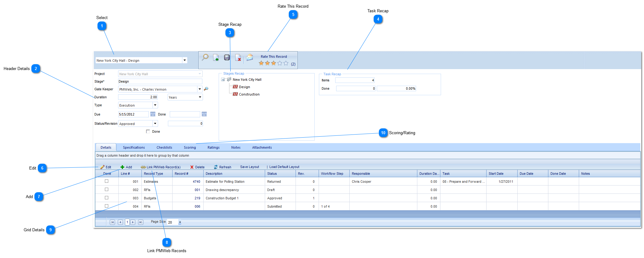Open record number 006 link
This screenshot has width=644, height=258.
click(x=197, y=206)
